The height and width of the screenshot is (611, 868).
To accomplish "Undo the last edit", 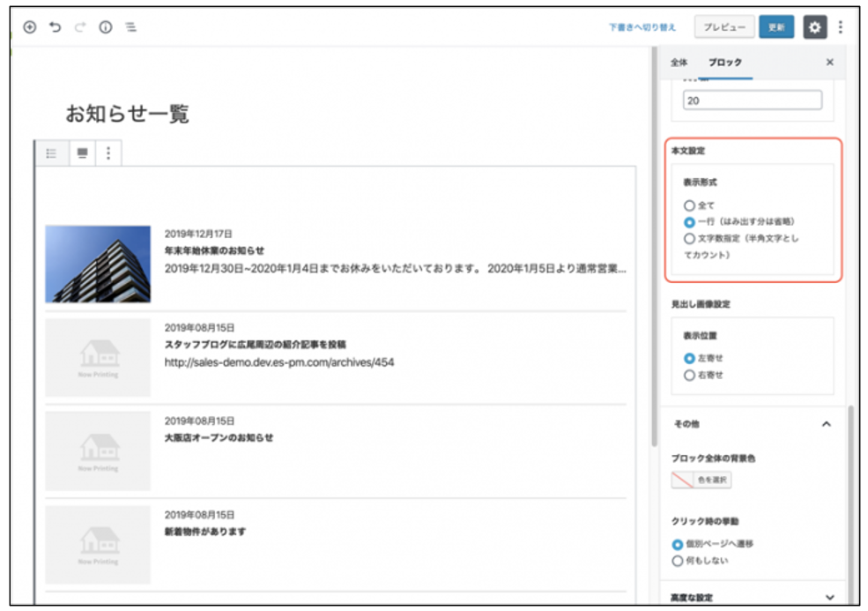I will [55, 27].
